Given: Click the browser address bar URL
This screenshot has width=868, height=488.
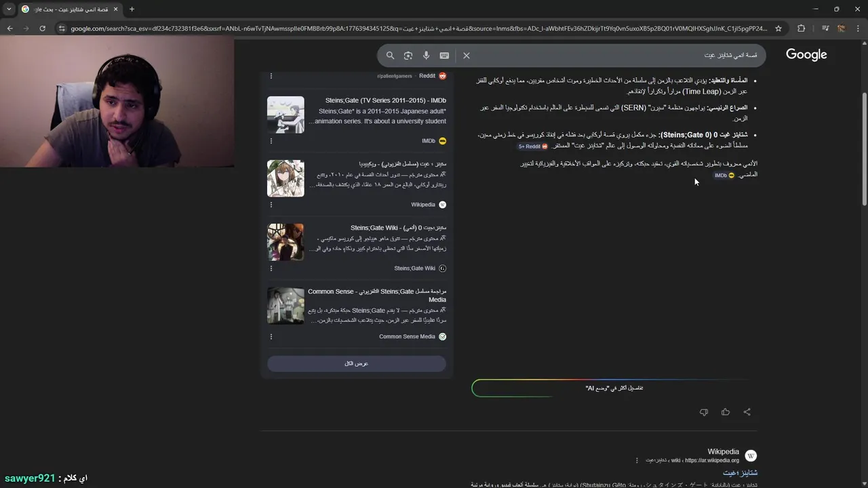Looking at the screenshot, I should point(418,28).
